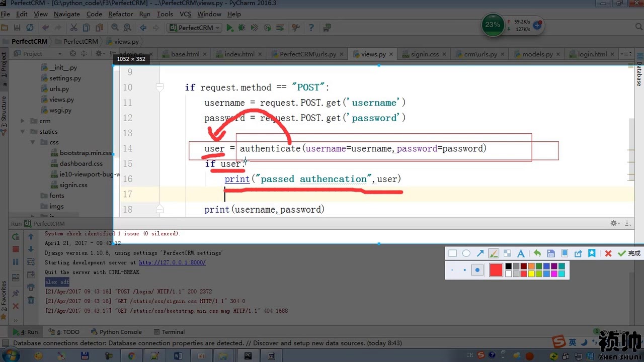This screenshot has width=644, height=362.
Task: Switch to the models.py tab
Action: click(x=536, y=54)
